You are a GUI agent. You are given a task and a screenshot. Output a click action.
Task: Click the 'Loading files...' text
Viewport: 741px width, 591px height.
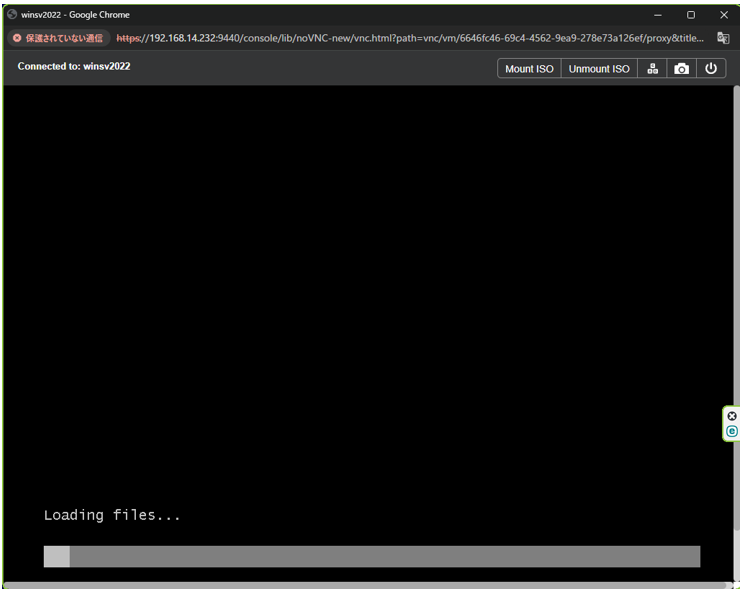(112, 514)
